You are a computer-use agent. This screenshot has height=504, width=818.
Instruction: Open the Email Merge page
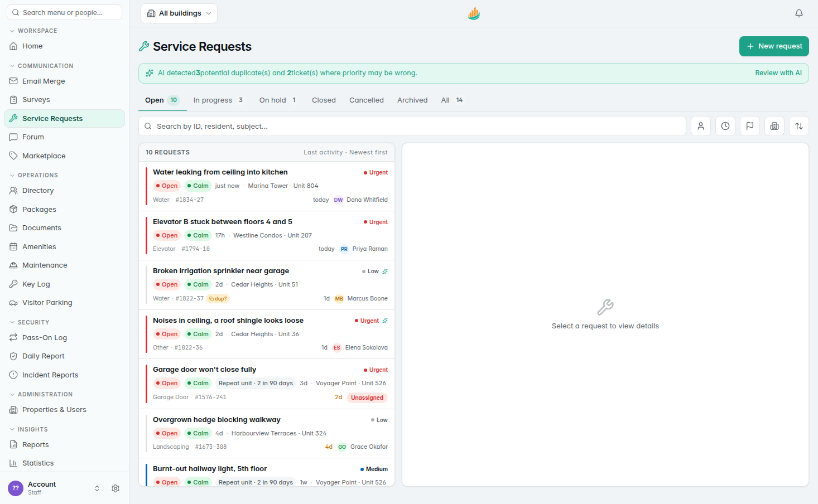pos(64,81)
